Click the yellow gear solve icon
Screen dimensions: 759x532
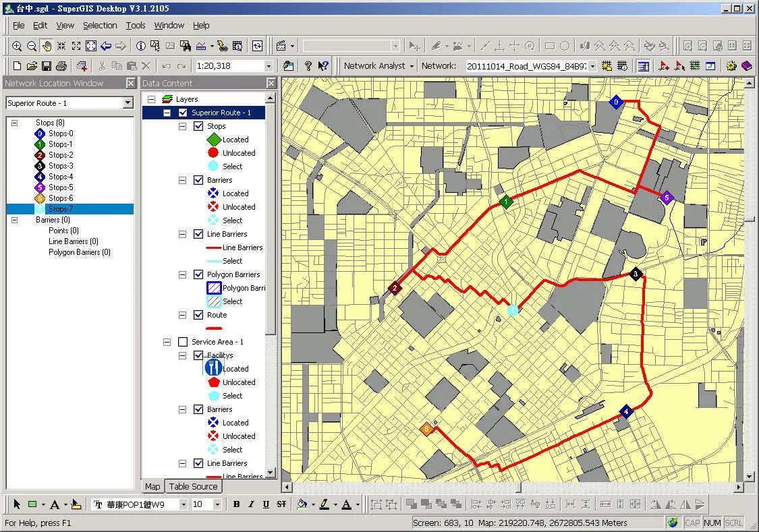pyautogui.click(x=731, y=66)
